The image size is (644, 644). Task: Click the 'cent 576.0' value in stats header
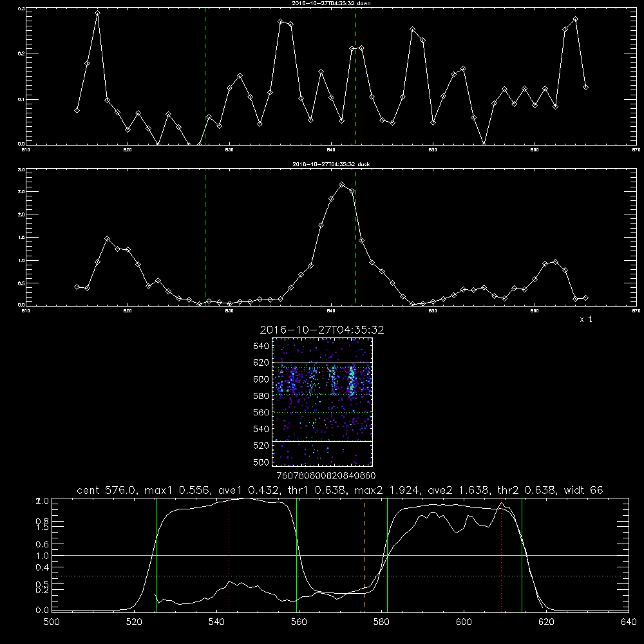pyautogui.click(x=107, y=490)
